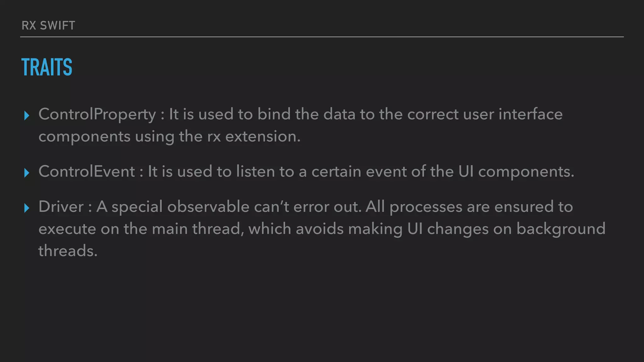Click the word ControlProperty

[x=97, y=114]
